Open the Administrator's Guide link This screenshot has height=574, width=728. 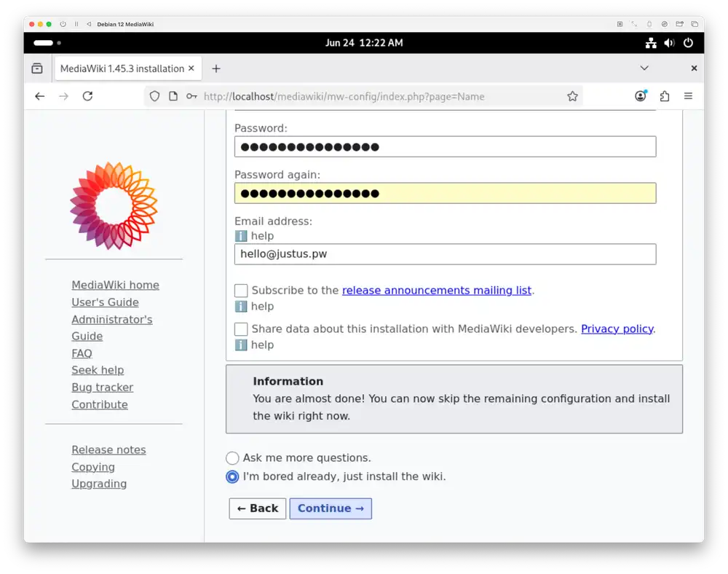112,328
